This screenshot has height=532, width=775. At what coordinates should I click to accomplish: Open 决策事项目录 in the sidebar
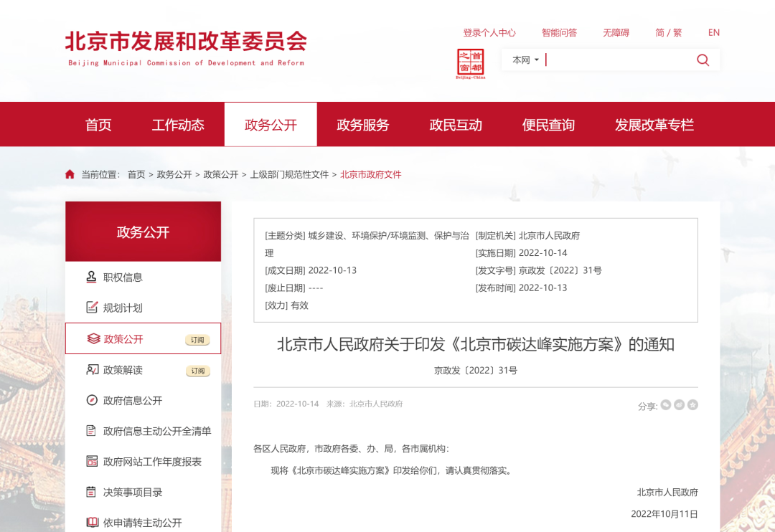point(133,492)
